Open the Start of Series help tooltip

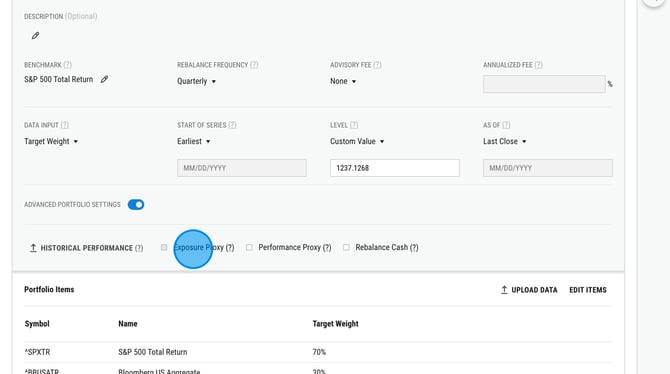[x=232, y=125]
